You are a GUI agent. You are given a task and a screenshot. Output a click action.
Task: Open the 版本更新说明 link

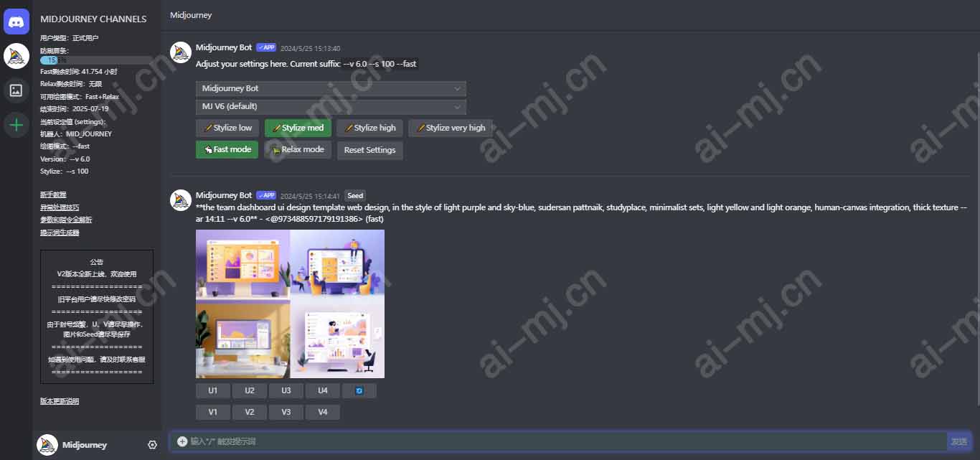pyautogui.click(x=60, y=401)
